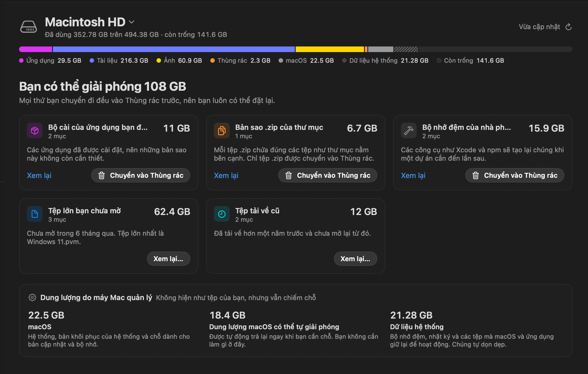
Task: Click the orange zip copies icon
Action: click(x=222, y=130)
